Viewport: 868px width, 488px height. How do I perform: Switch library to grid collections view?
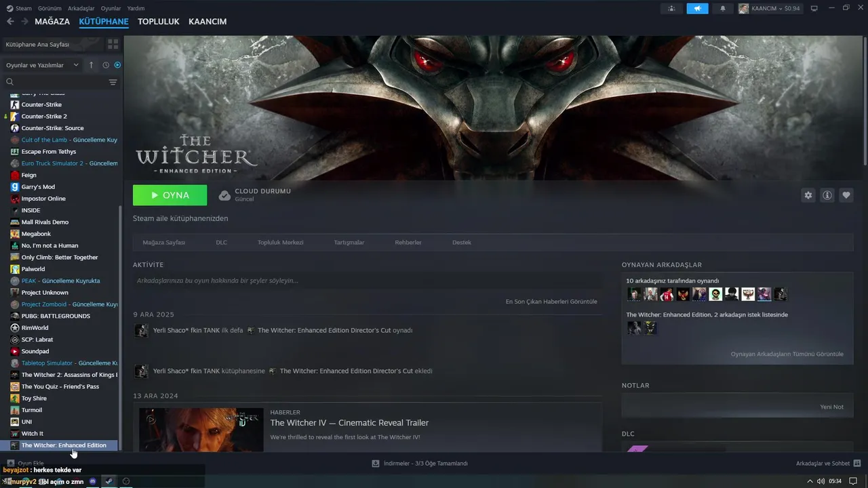click(x=113, y=44)
